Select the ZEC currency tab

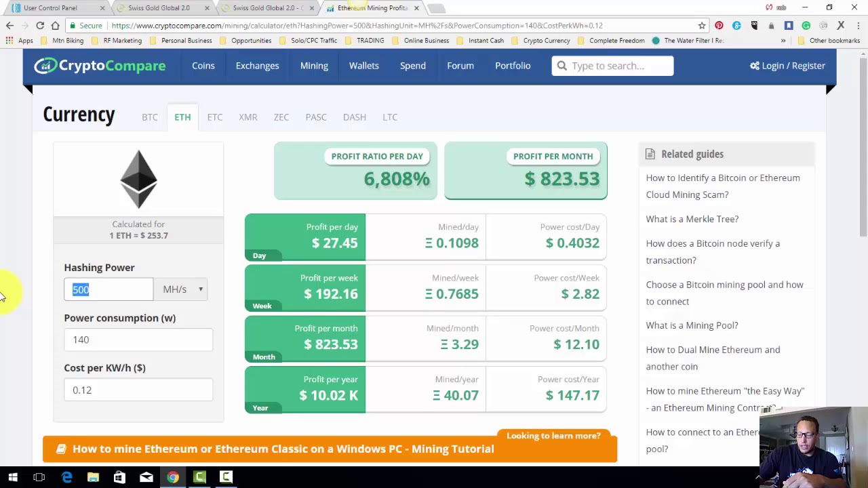(281, 117)
